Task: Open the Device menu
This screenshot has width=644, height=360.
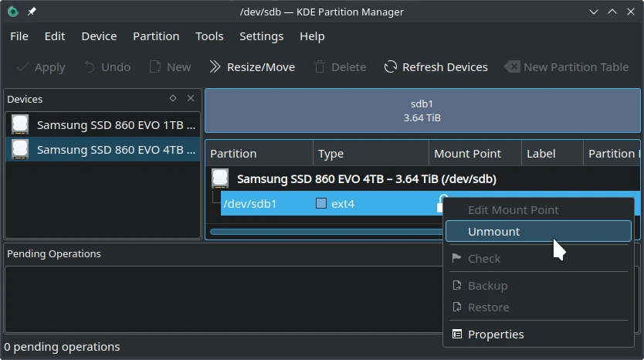Action: pos(99,36)
